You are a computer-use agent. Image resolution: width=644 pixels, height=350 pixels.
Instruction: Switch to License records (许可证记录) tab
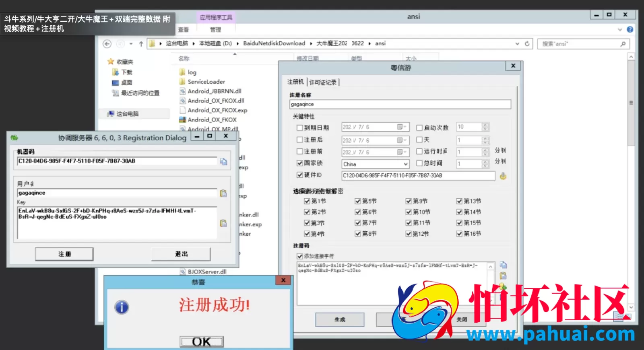pos(323,82)
